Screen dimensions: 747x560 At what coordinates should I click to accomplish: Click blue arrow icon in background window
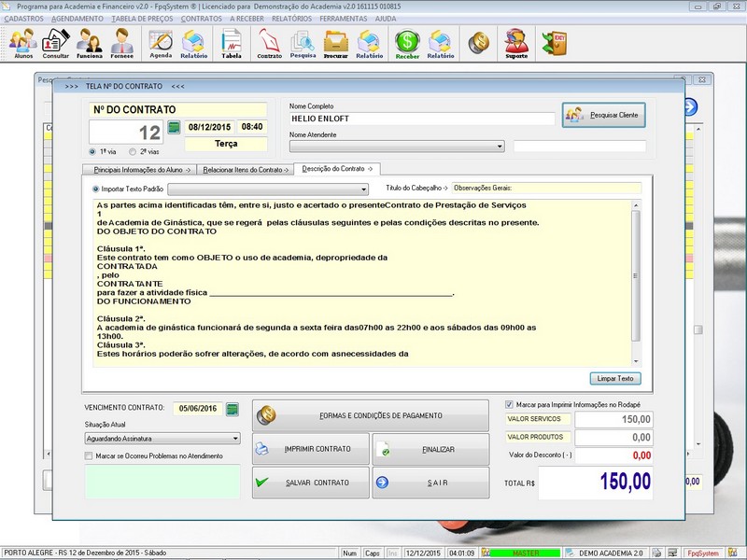[691, 106]
